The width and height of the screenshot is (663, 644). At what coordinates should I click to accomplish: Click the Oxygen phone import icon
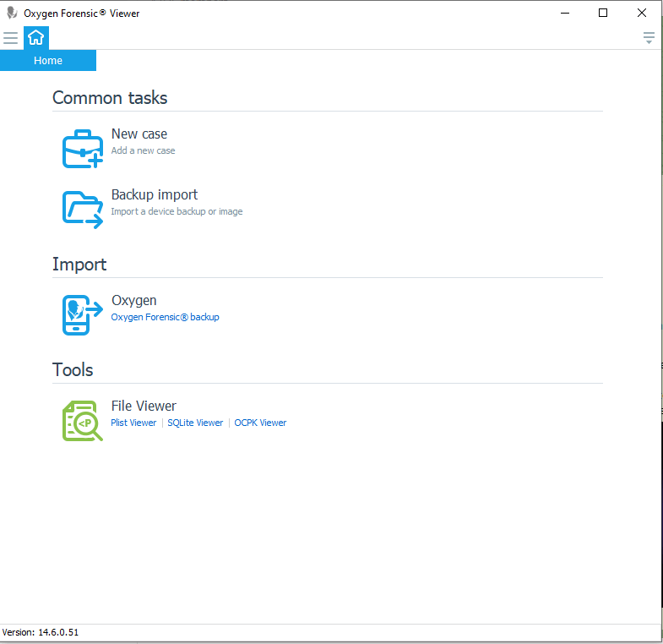pyautogui.click(x=83, y=315)
